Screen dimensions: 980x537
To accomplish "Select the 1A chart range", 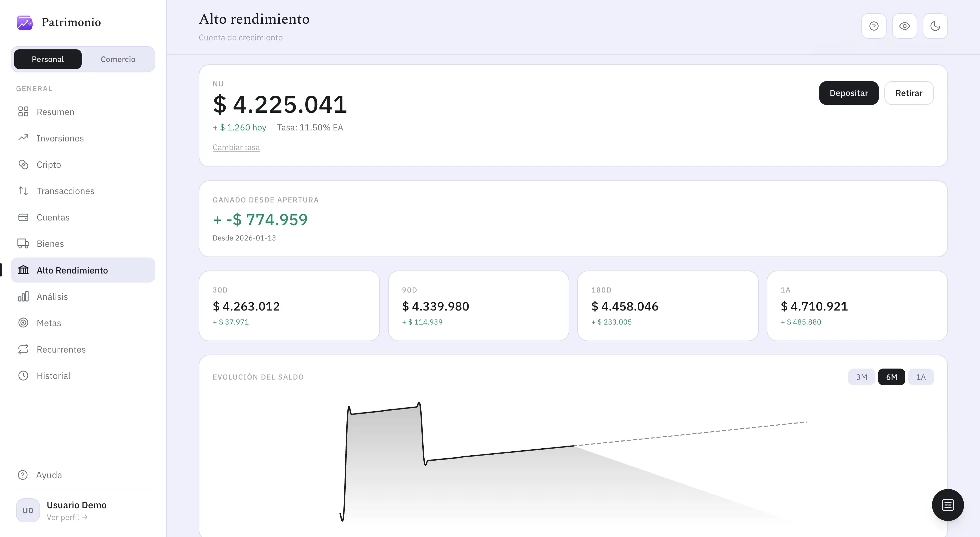I will pyautogui.click(x=921, y=377).
